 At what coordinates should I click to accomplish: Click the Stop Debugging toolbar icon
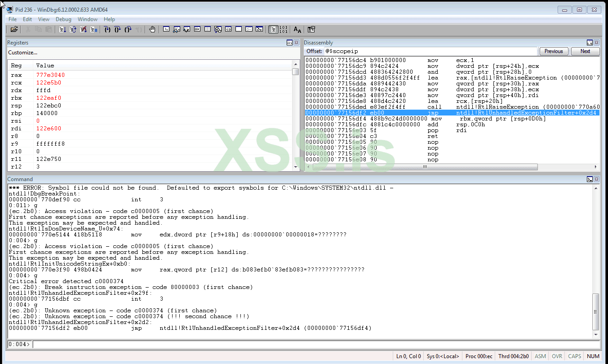click(83, 29)
